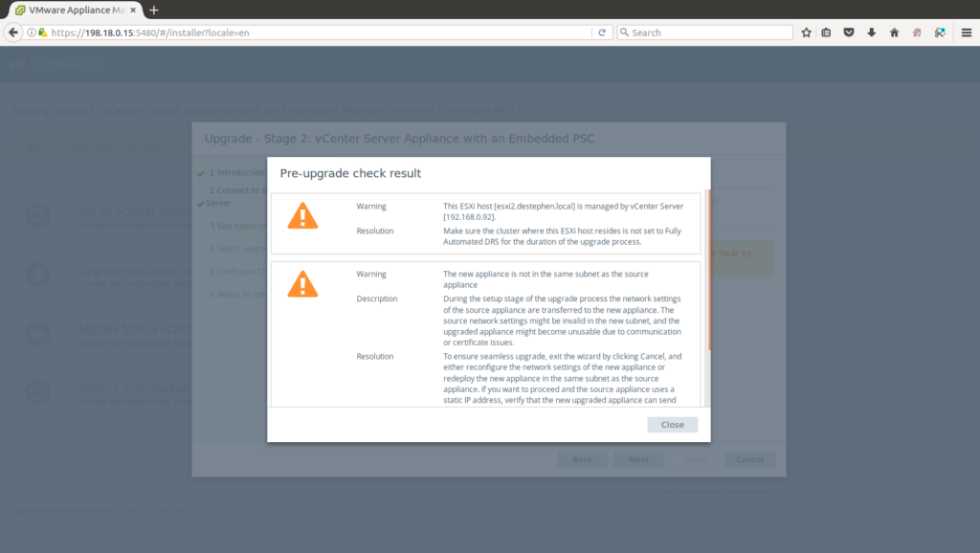Show site info icon in address bar
Screen dimensions: 980x553
click(x=32, y=33)
